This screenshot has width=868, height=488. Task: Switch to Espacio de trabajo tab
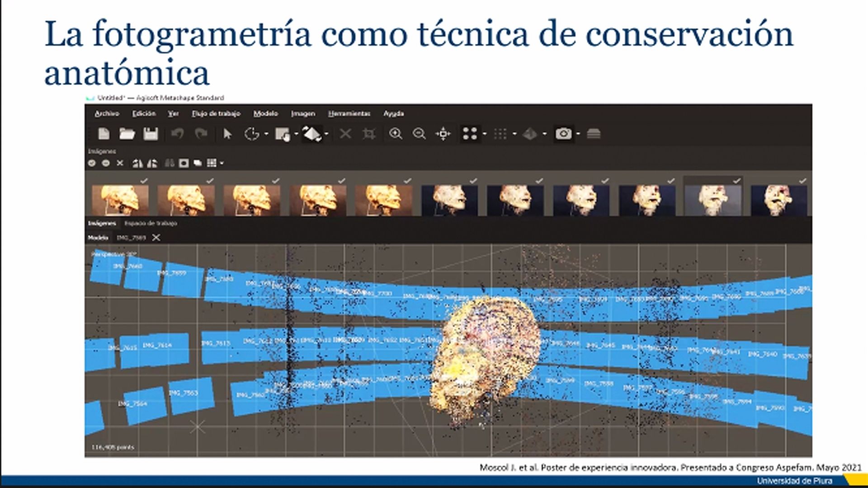click(151, 223)
